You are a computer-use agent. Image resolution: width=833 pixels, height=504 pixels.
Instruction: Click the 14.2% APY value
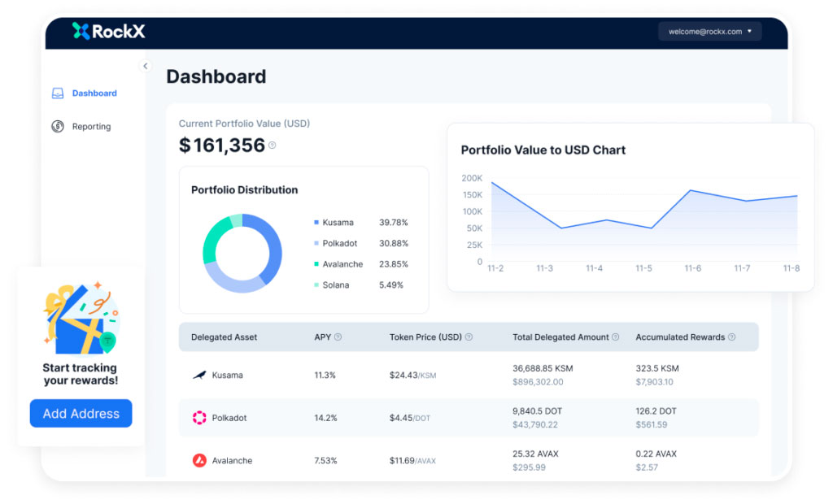pyautogui.click(x=325, y=418)
